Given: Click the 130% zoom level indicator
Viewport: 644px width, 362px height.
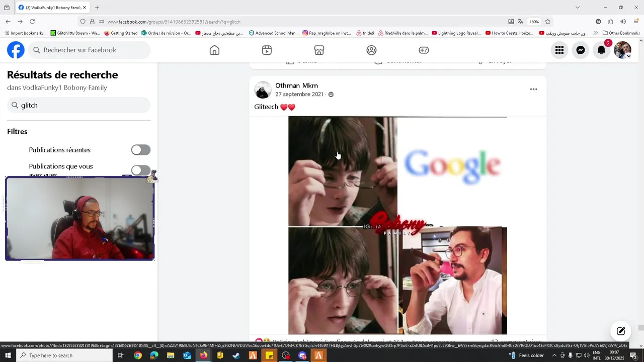Looking at the screenshot, I should 534,22.
